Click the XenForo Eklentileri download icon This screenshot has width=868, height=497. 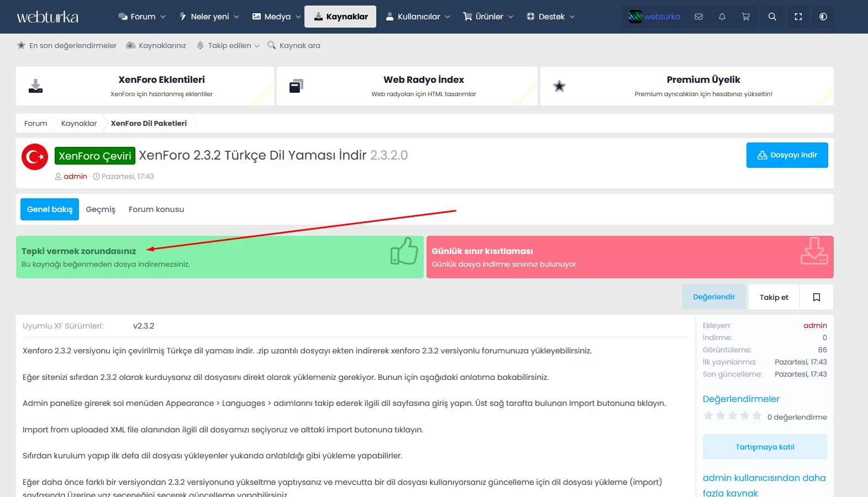[x=35, y=86]
